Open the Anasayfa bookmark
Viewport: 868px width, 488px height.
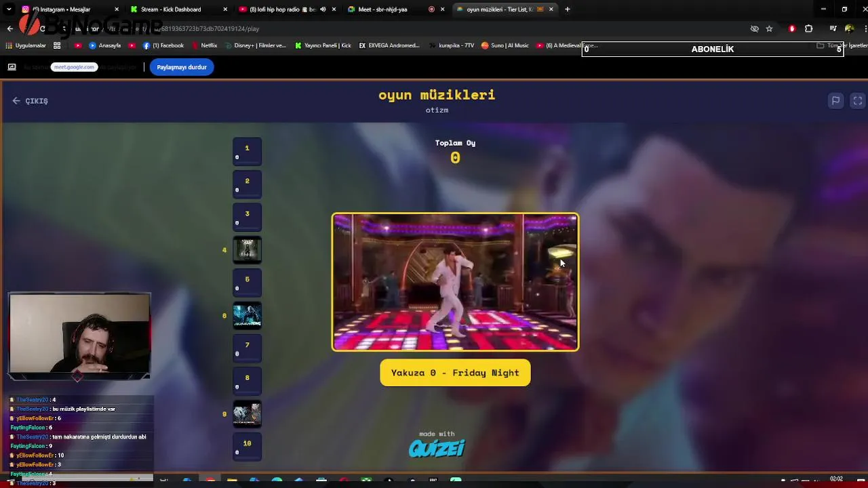(x=105, y=45)
